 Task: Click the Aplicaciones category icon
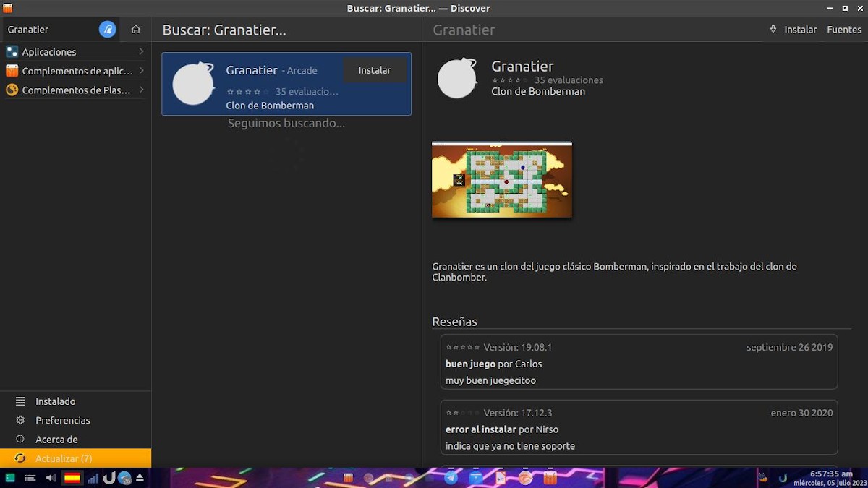coord(12,52)
